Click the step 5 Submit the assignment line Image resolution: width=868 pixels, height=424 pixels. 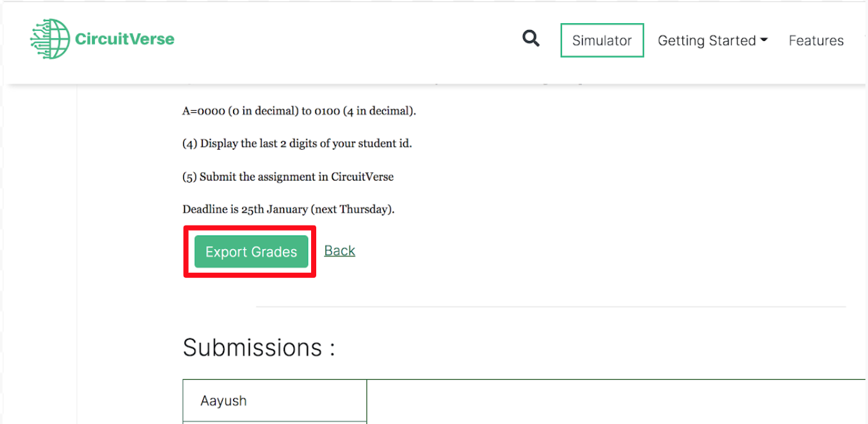pyautogui.click(x=287, y=177)
